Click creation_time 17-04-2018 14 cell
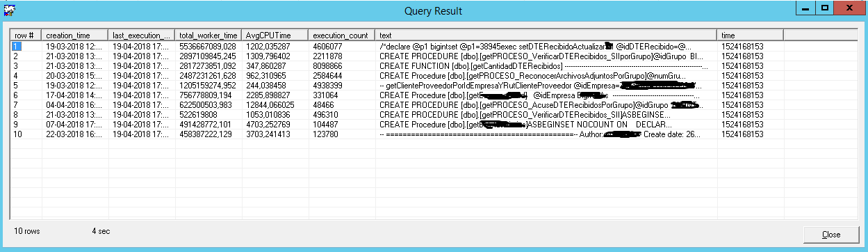 click(75, 95)
